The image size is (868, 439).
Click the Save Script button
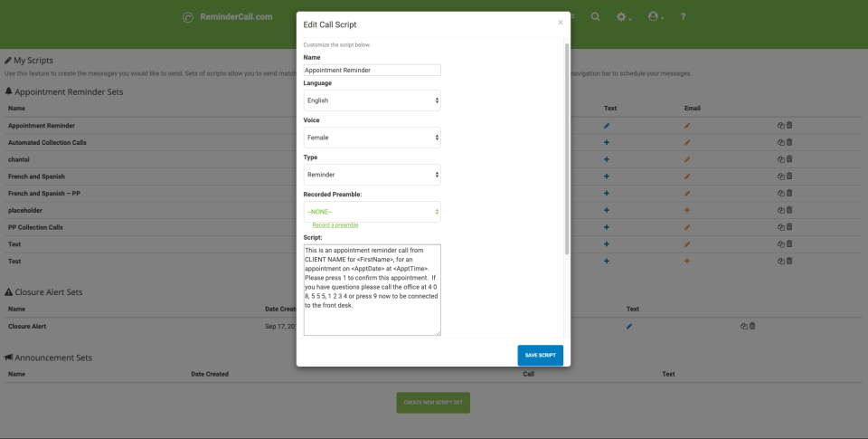tap(541, 356)
